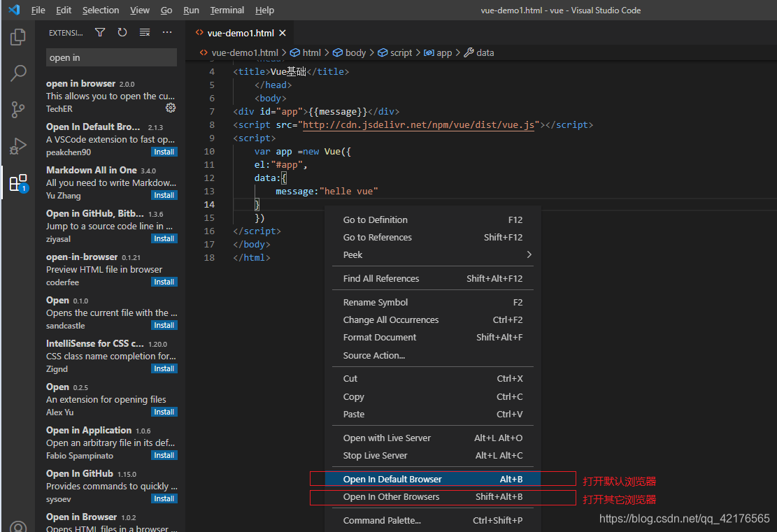Install Markdown All in One extension
Viewport: 777px width, 532px height.
[164, 195]
